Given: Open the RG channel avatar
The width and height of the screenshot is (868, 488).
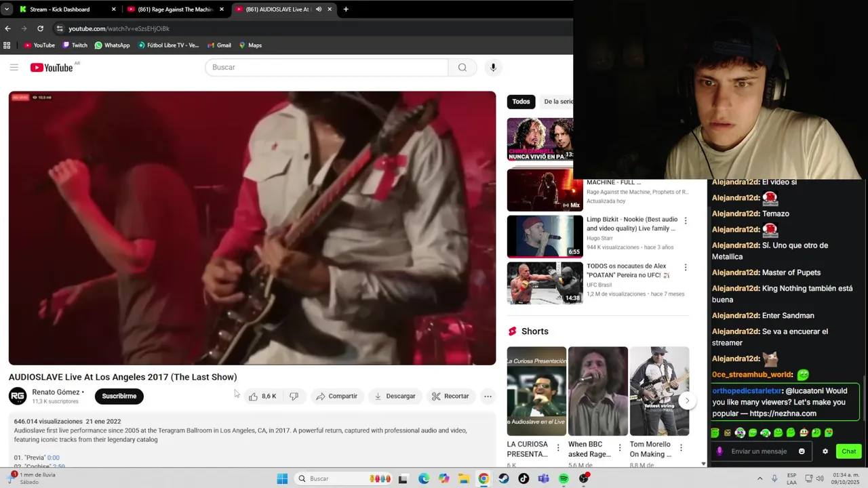Looking at the screenshot, I should coord(18,396).
